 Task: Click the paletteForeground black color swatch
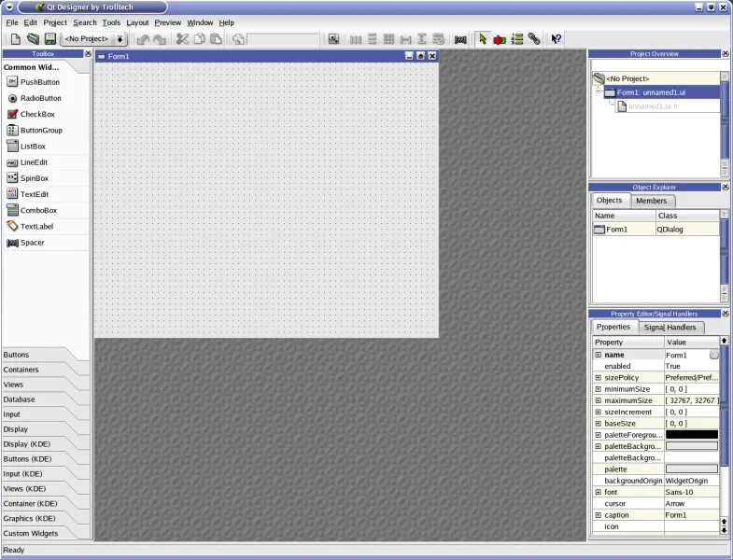pos(692,434)
